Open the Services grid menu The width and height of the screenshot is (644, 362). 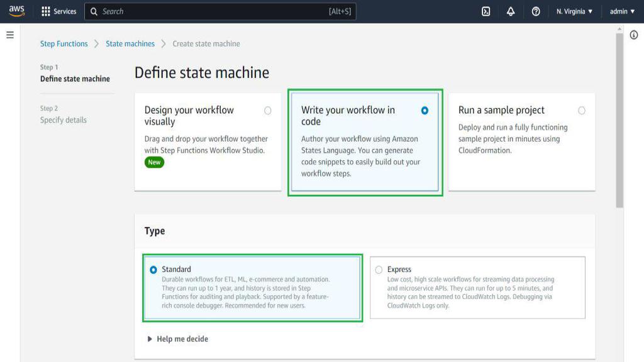pos(58,11)
